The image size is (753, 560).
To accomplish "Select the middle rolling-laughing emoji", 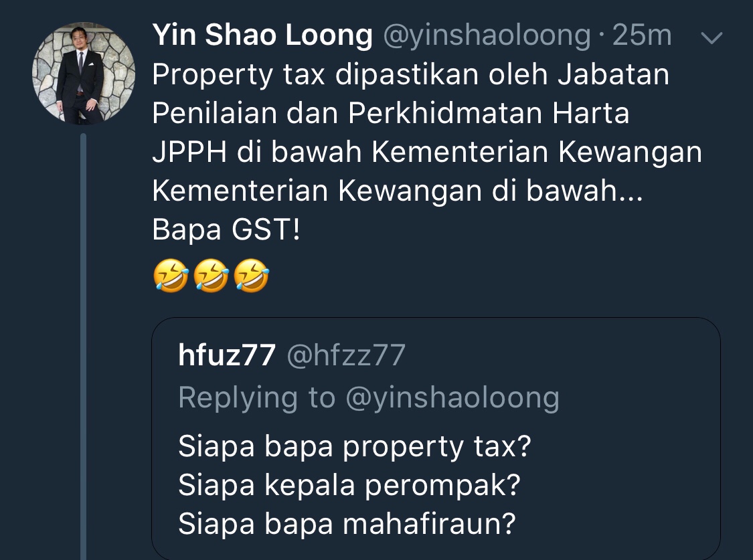I will click(x=211, y=276).
